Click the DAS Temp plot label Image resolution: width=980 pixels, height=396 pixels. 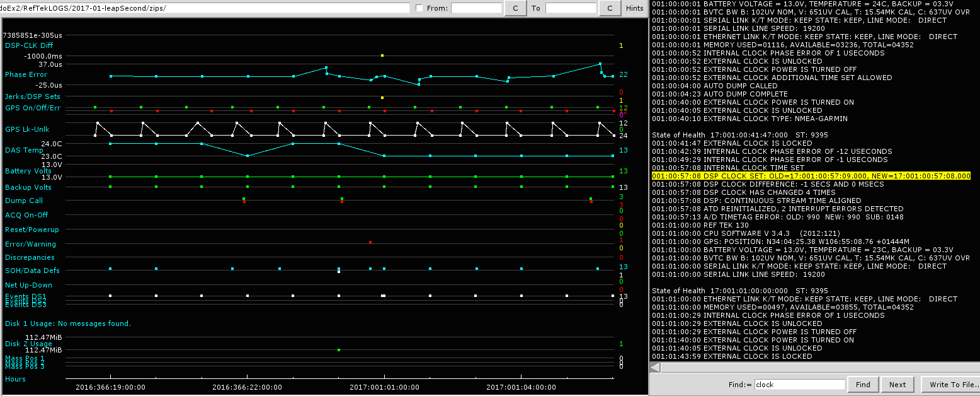[24, 150]
